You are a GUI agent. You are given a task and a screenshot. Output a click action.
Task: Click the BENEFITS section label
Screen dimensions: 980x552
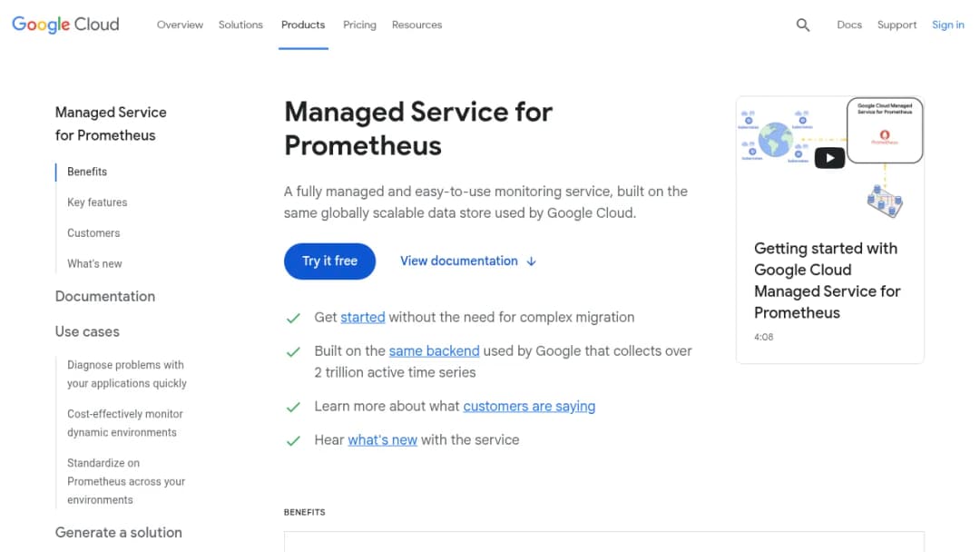[x=304, y=512]
